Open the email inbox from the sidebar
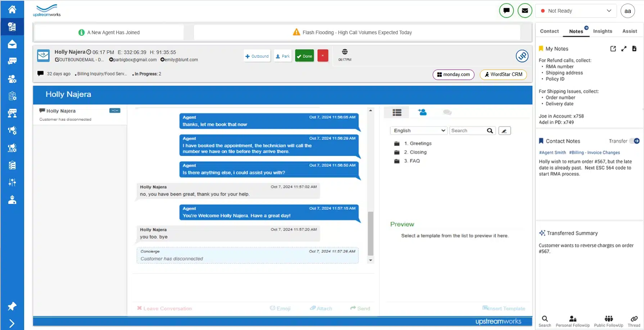 click(x=12, y=44)
